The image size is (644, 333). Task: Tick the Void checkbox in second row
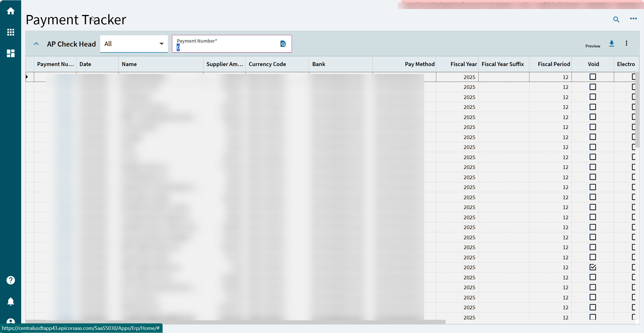[593, 87]
